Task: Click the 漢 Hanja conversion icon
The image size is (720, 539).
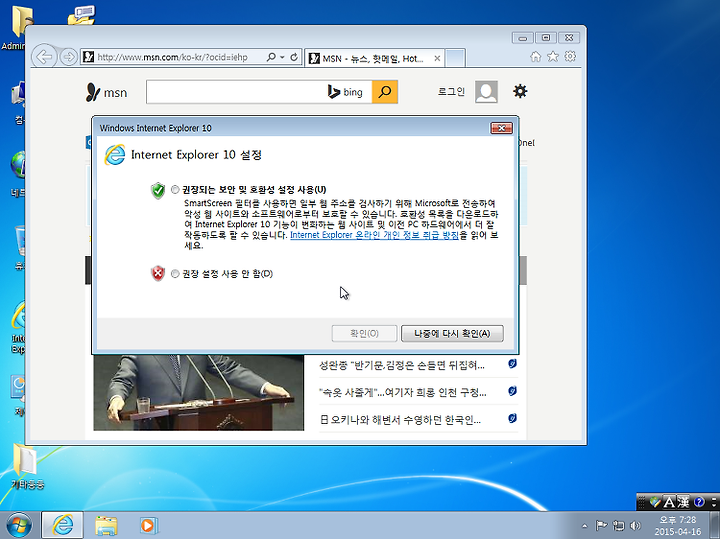Action: click(684, 502)
